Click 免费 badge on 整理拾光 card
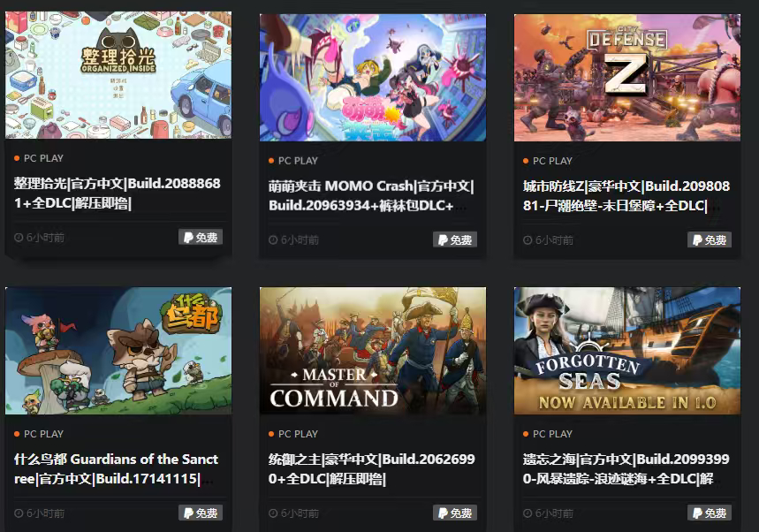759x532 pixels. [x=201, y=237]
